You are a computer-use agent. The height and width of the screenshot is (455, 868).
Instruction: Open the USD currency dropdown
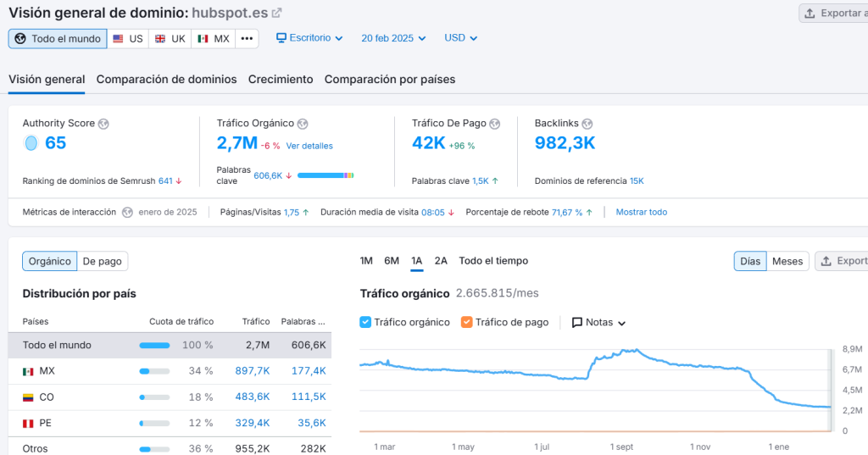[461, 38]
